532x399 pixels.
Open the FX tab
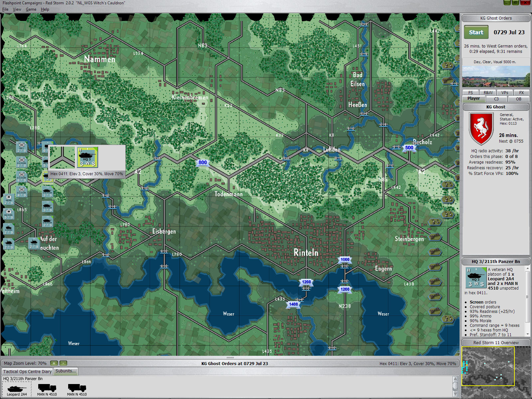click(521, 93)
